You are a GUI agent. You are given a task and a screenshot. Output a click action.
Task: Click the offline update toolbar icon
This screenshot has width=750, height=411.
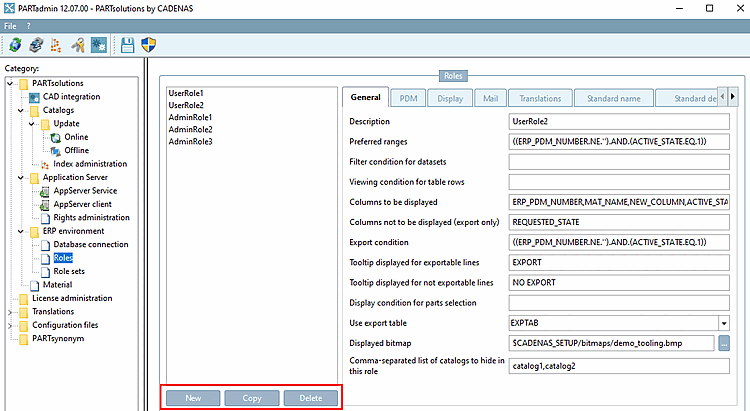(x=36, y=45)
